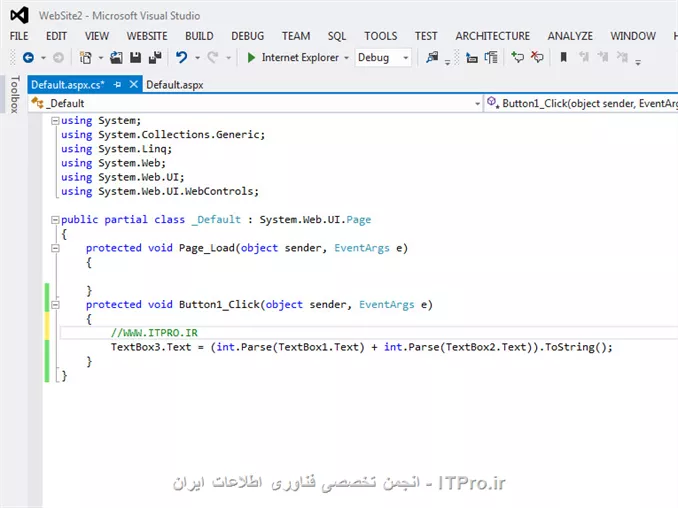
Task: Open the ARCHITECTURE menu
Action: pyautogui.click(x=493, y=36)
